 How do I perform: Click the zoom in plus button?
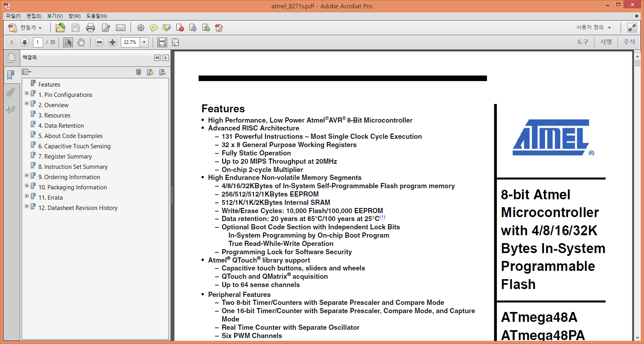(x=113, y=42)
